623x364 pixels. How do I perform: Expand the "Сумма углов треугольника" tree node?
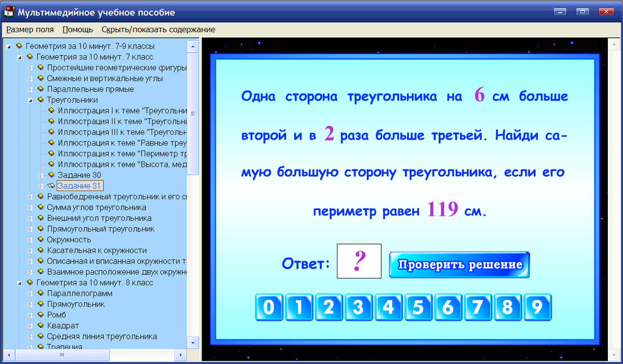[x=29, y=207]
